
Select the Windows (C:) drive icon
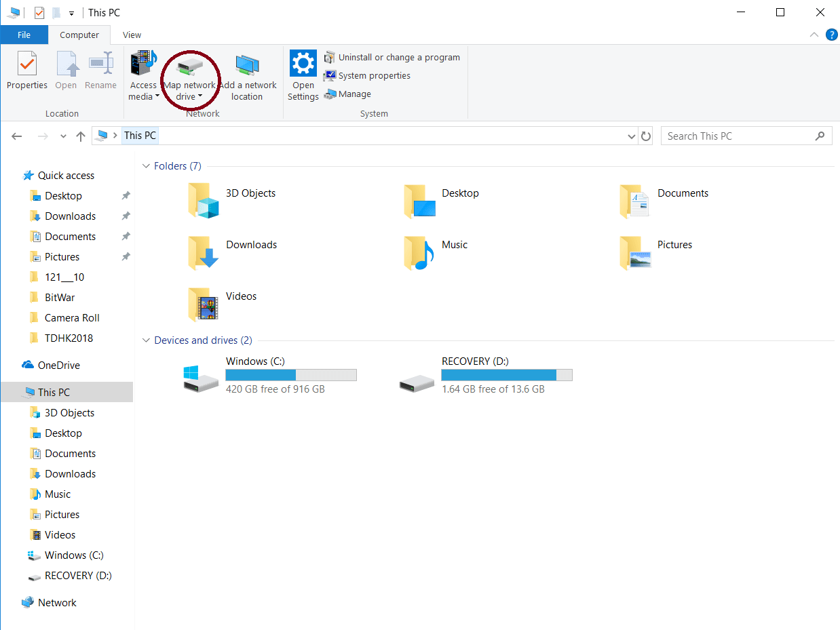201,378
